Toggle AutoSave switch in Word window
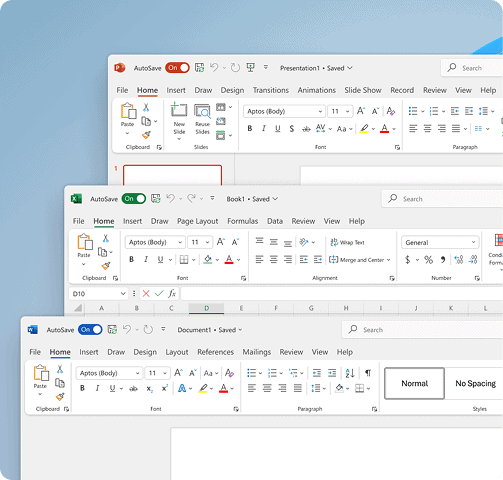This screenshot has width=503, height=480. coord(90,330)
